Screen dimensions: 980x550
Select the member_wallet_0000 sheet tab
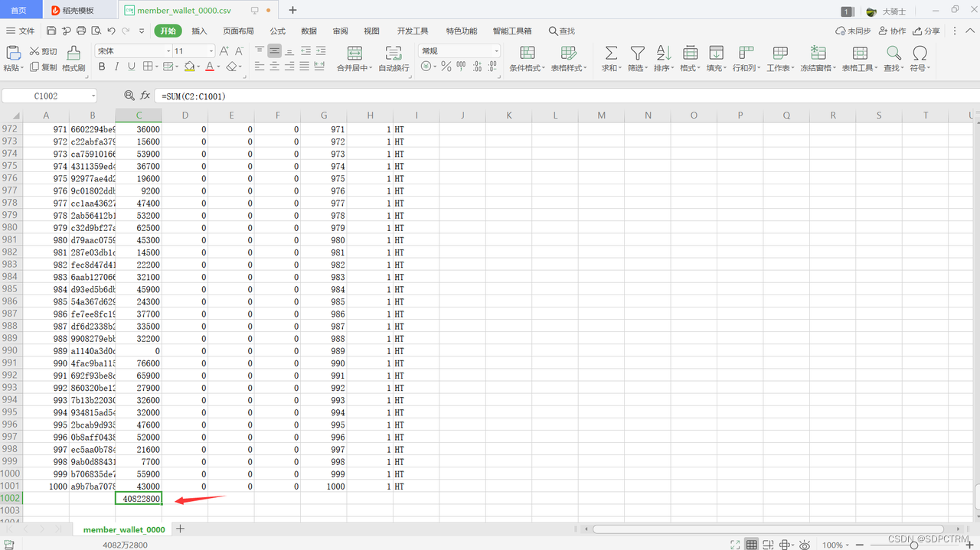tap(123, 529)
